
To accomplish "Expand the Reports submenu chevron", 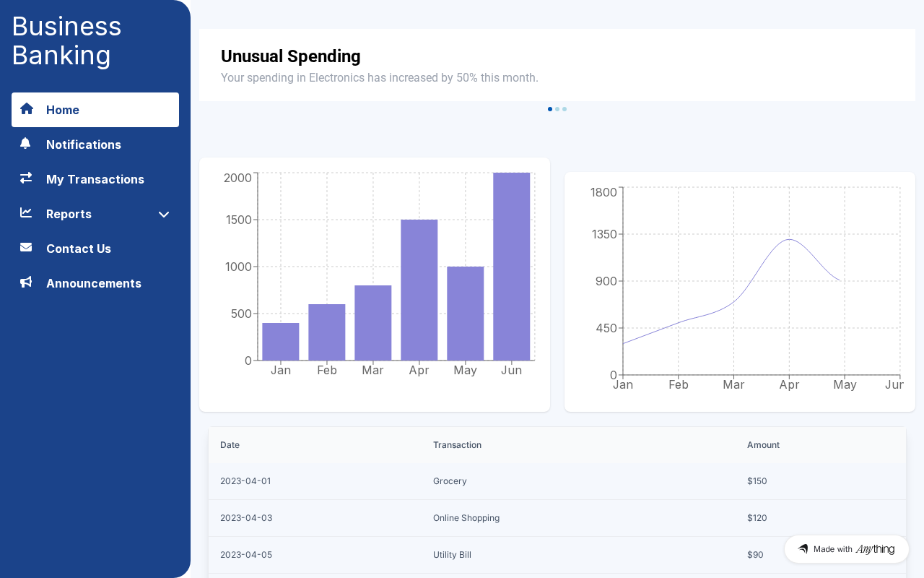I will pos(164,215).
